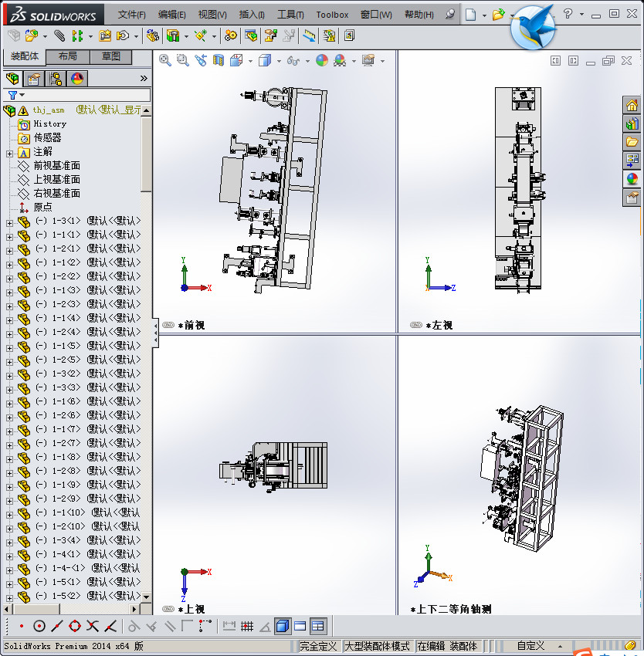Click the 自定义 status bar button
This screenshot has width=644, height=656.
530,646
